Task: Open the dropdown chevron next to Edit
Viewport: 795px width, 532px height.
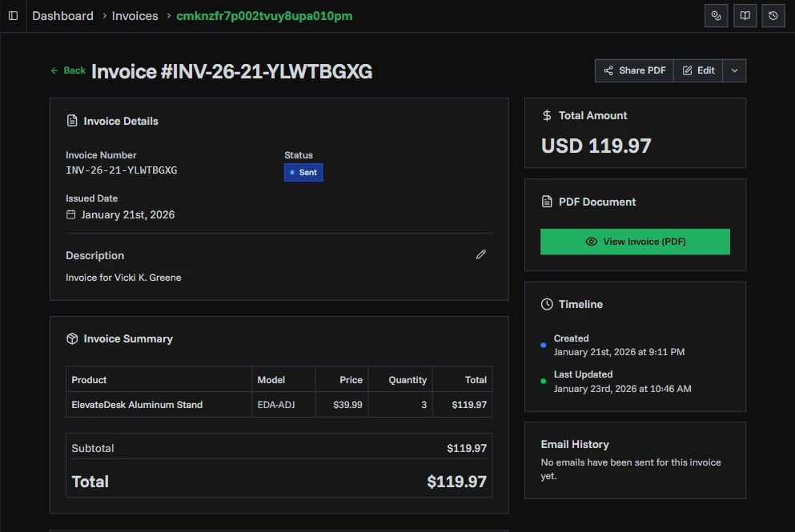Action: tap(734, 70)
